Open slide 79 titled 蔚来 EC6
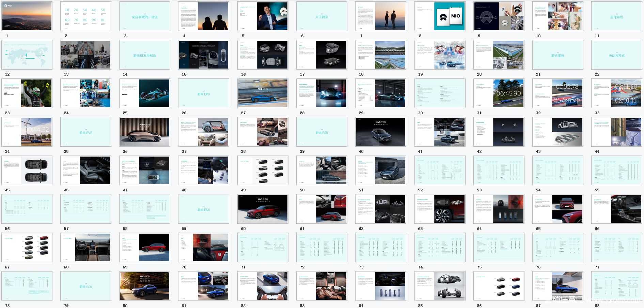The width and height of the screenshot is (644, 308). pyautogui.click(x=86, y=286)
